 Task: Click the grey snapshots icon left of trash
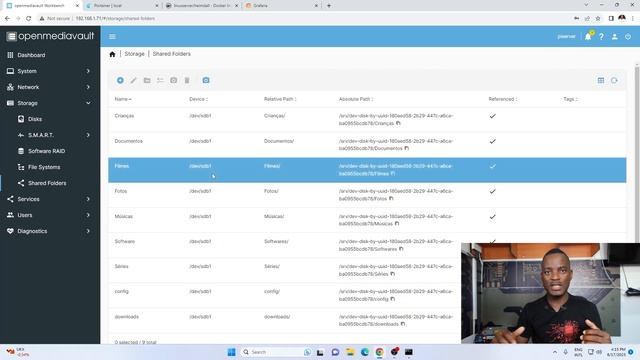173,80
